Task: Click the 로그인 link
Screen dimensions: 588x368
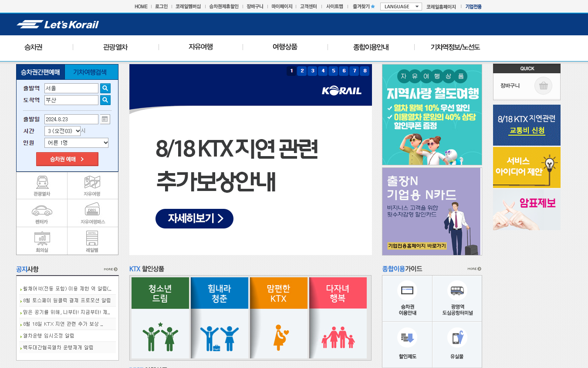Action: 161,7
